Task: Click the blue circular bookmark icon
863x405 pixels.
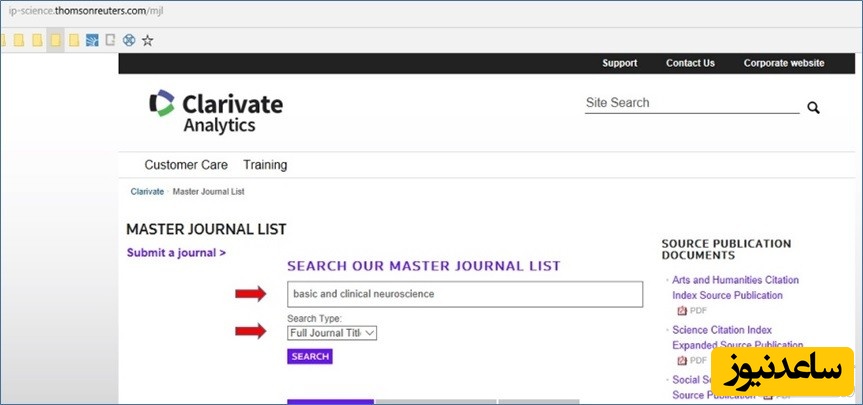Action: (x=128, y=40)
